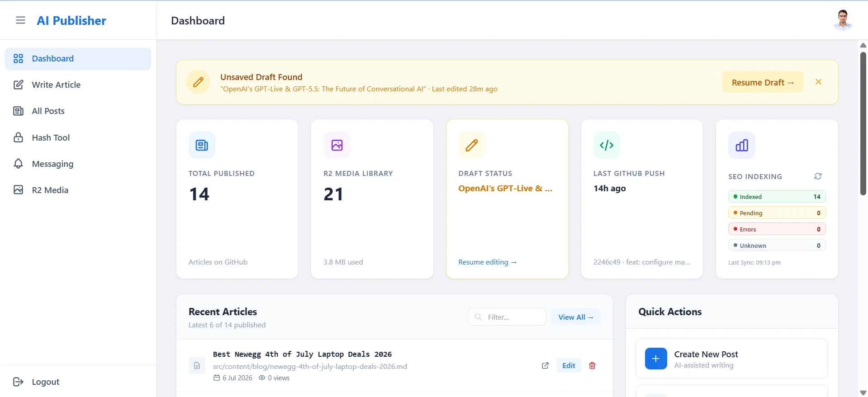Click the Write Article edit icon
Viewport: 868px width, 397px height.
(18, 85)
